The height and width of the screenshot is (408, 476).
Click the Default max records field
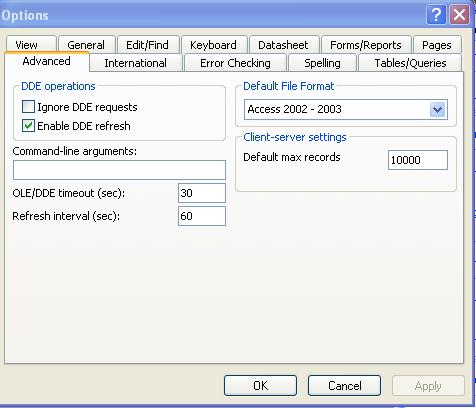click(x=418, y=160)
